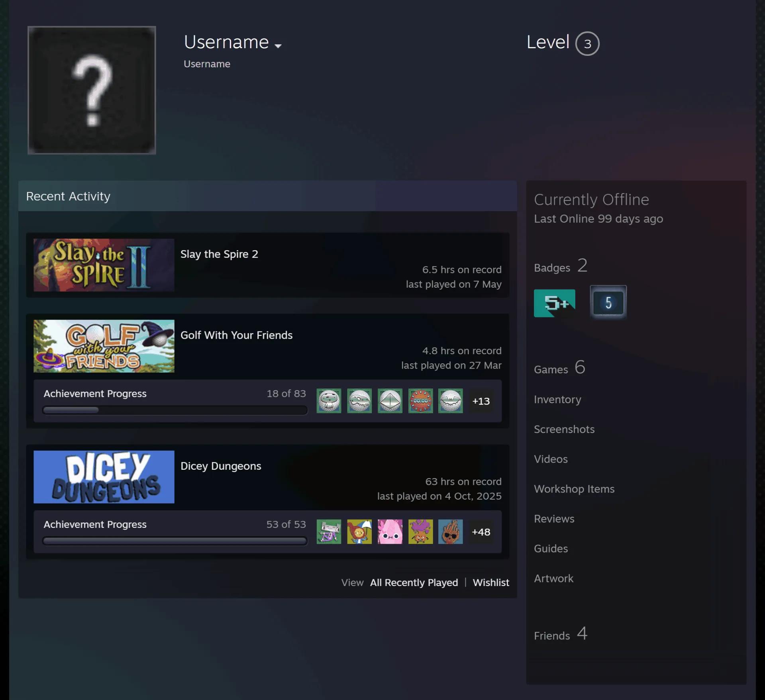
Task: Click the Dicey Dungeons robot achievement icon
Action: [329, 531]
